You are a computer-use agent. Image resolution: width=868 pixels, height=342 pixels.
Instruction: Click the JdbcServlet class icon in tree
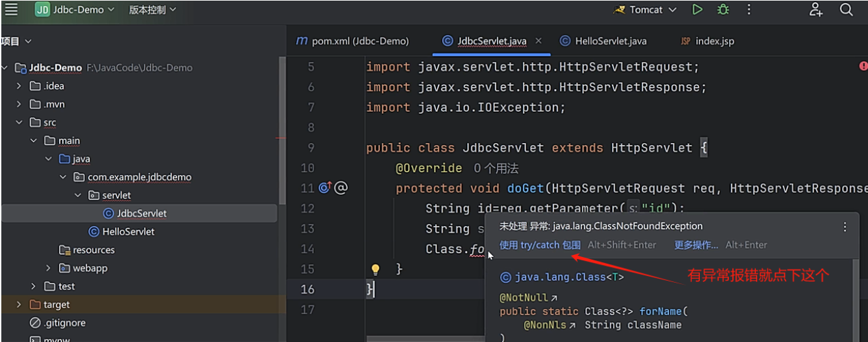108,214
